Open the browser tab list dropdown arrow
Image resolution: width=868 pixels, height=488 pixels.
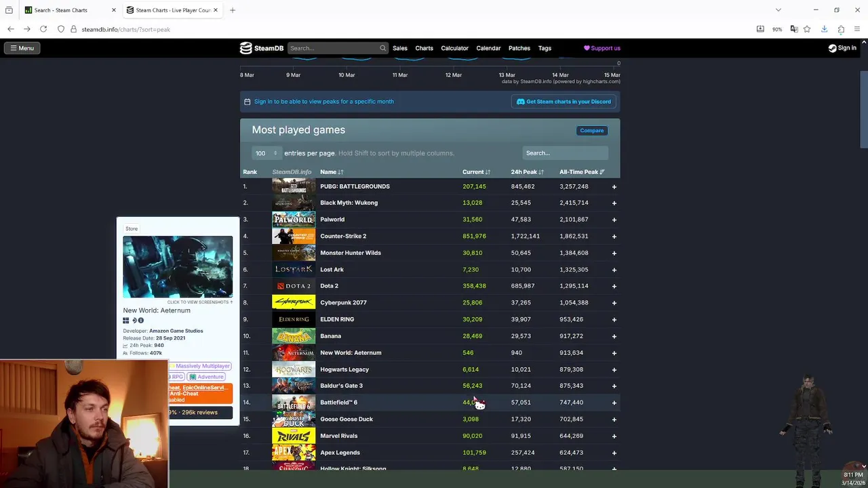(778, 10)
